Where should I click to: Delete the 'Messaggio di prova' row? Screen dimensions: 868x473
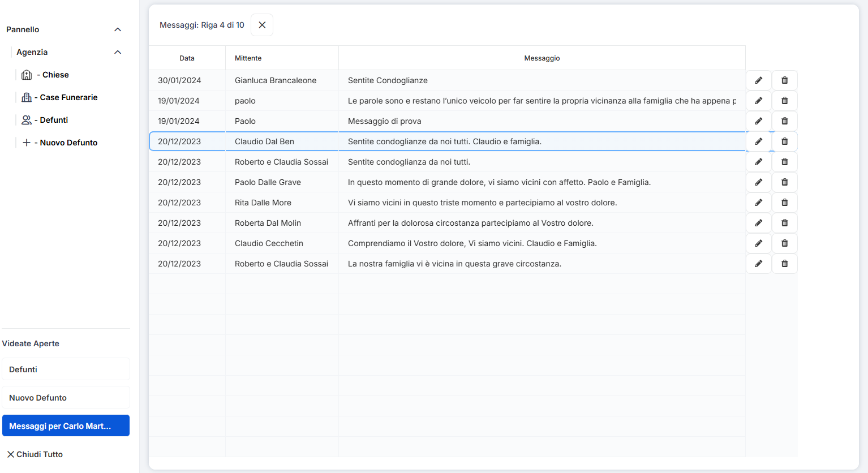(784, 121)
